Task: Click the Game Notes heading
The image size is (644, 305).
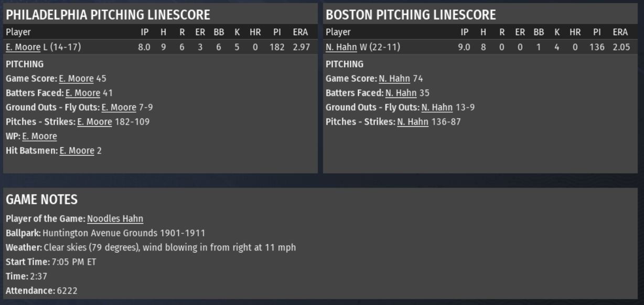Action: click(41, 200)
